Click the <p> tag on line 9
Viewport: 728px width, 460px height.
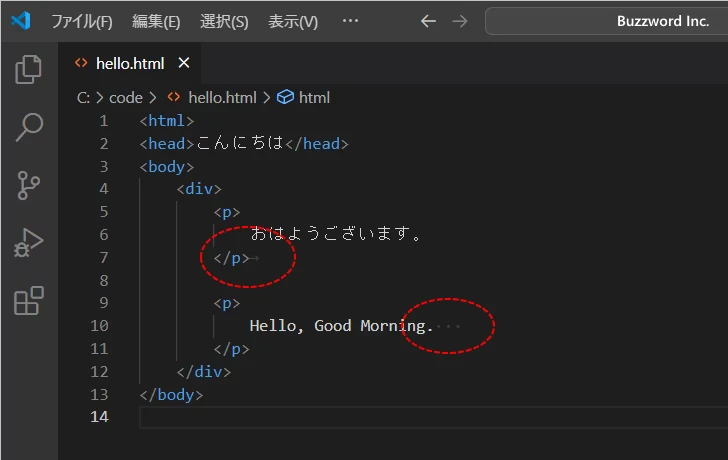227,303
